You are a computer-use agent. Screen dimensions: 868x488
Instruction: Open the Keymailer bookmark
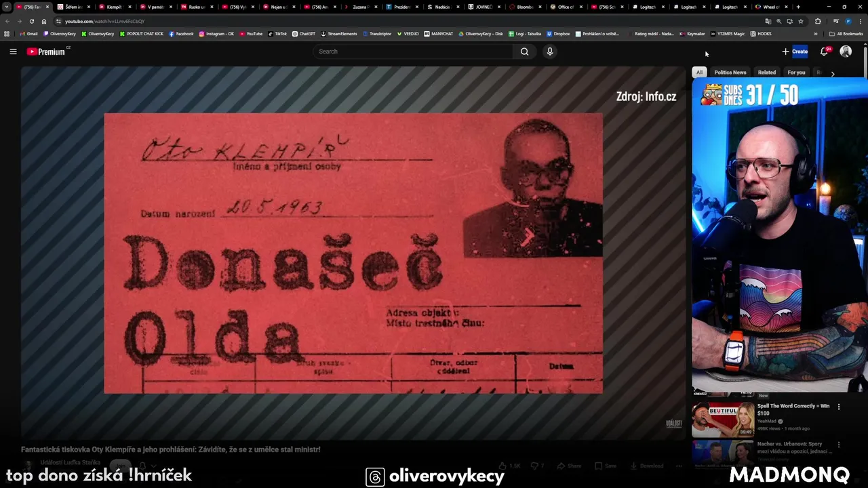click(692, 34)
